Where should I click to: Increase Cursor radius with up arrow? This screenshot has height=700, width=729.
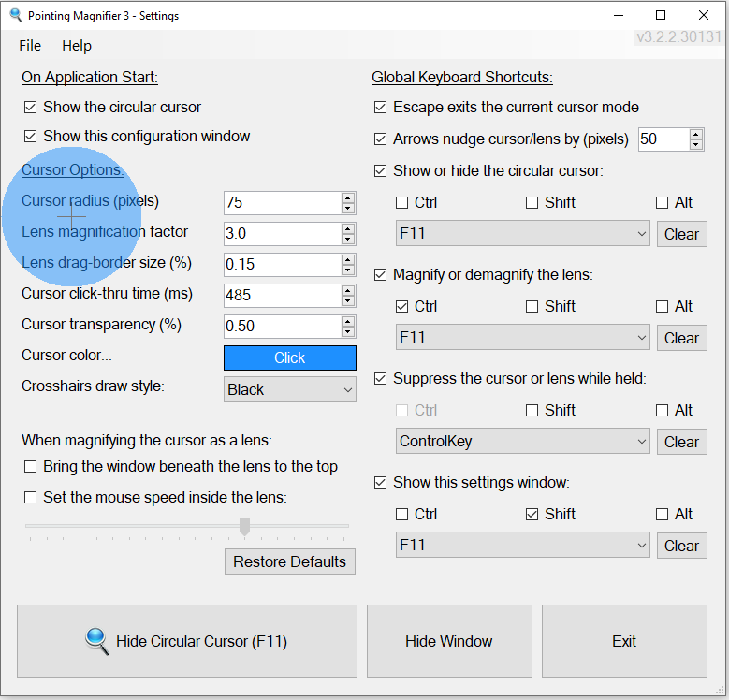(x=348, y=198)
